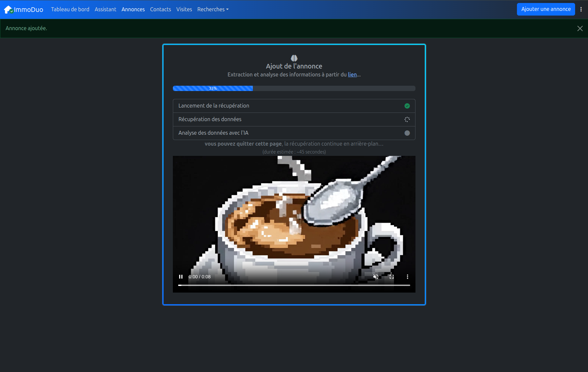Click the "Ajout de l'annonce" heading
Screen dimensions: 588x372
pos(294,66)
